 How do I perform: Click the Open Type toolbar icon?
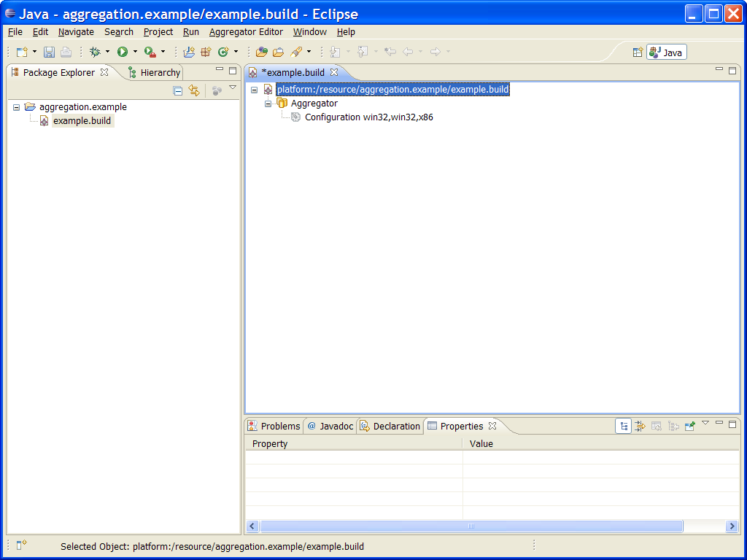coord(261,52)
